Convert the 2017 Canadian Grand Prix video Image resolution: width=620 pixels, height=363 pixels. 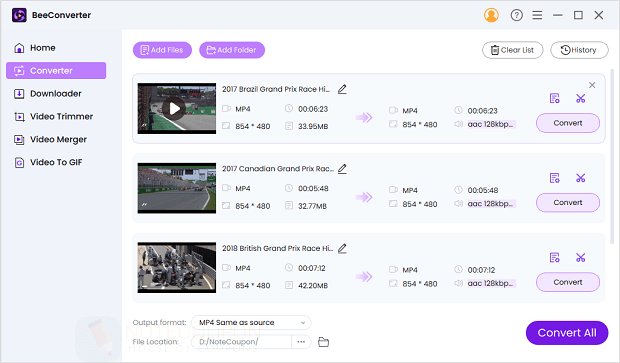coord(568,202)
